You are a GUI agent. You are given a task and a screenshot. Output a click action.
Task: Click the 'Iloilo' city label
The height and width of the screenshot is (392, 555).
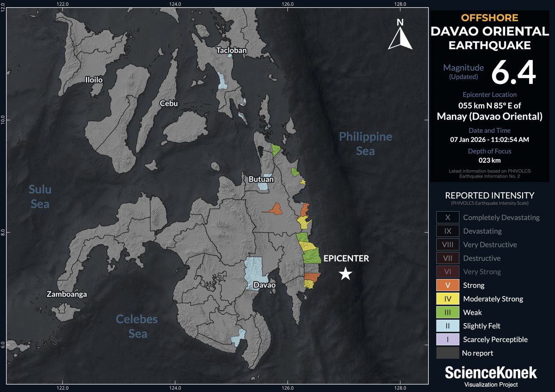point(94,80)
